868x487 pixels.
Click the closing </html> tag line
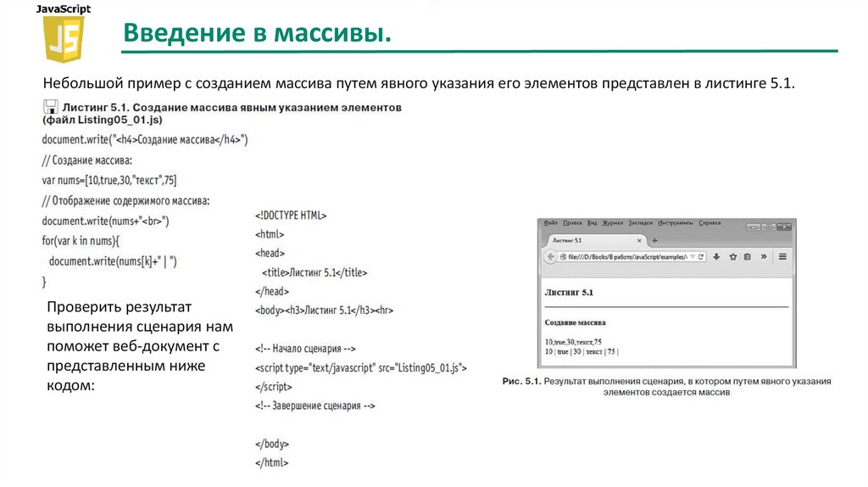click(272, 462)
